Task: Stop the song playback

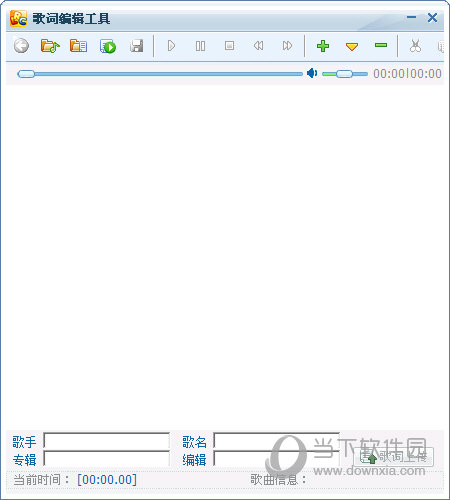Action: tap(229, 45)
